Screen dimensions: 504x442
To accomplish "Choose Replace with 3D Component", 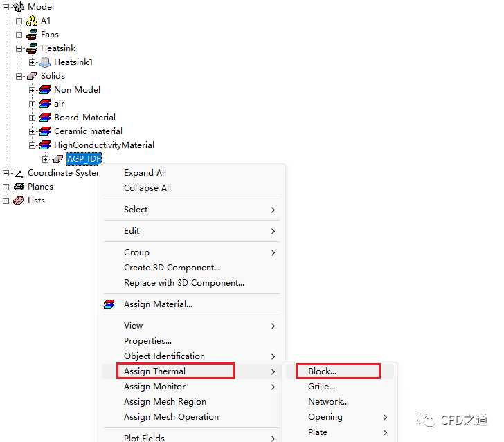I will click(192, 283).
